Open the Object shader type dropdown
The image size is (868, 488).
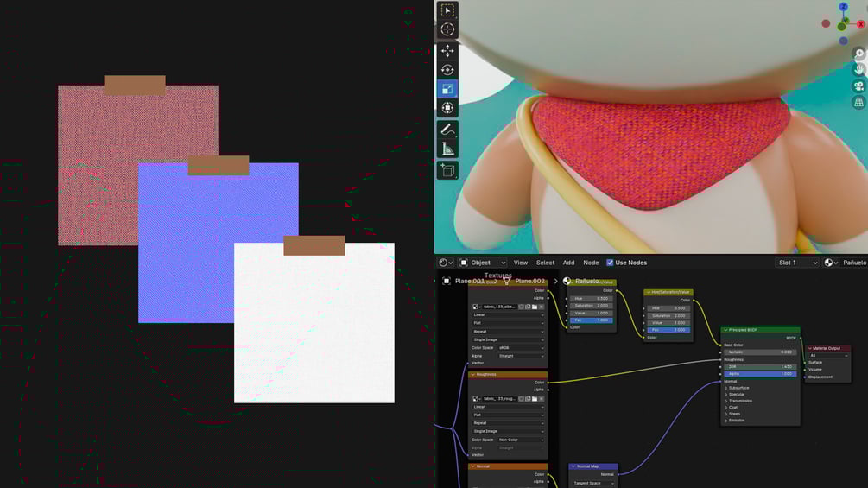coord(483,263)
